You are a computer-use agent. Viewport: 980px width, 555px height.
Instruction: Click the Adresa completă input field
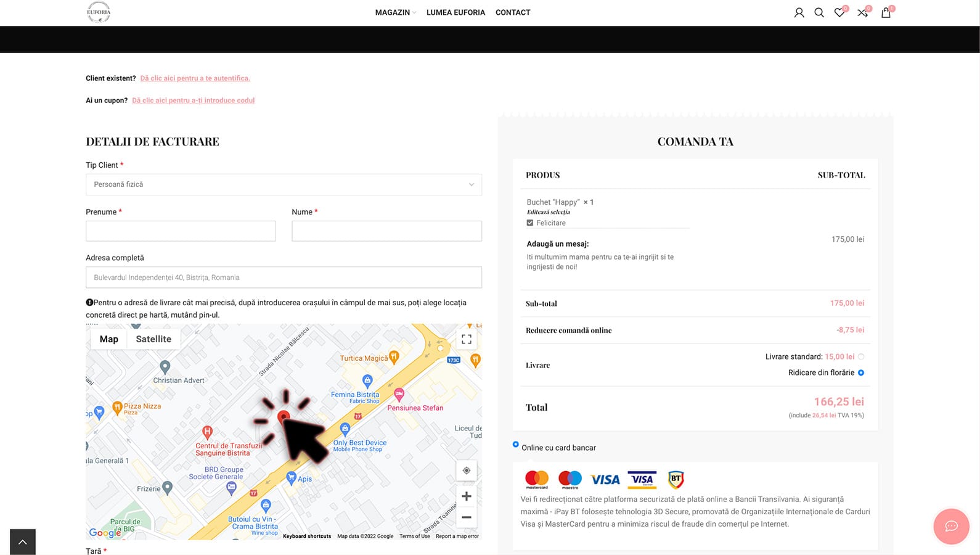click(x=284, y=277)
